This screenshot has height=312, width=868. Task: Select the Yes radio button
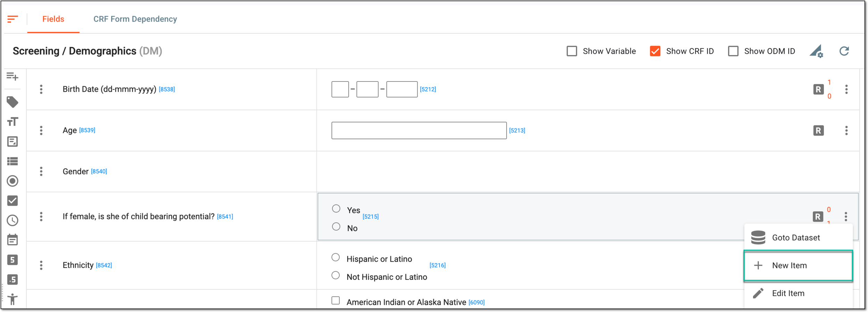[336, 209]
